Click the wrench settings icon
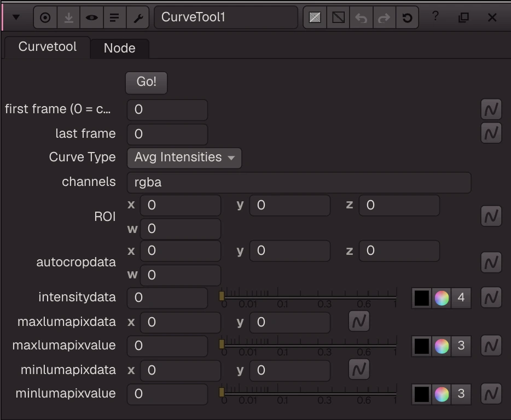This screenshot has width=511, height=420. pos(138,17)
